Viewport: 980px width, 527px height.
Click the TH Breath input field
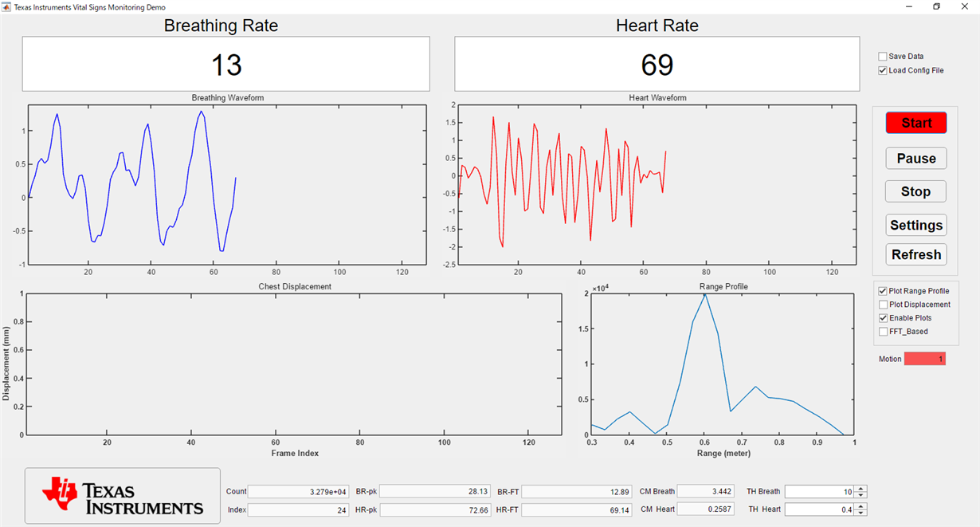[x=820, y=492]
